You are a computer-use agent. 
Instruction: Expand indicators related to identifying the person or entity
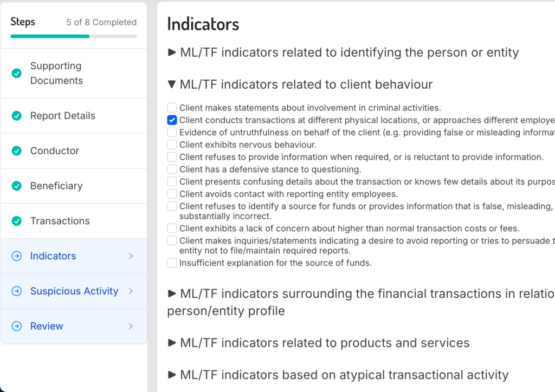343,53
